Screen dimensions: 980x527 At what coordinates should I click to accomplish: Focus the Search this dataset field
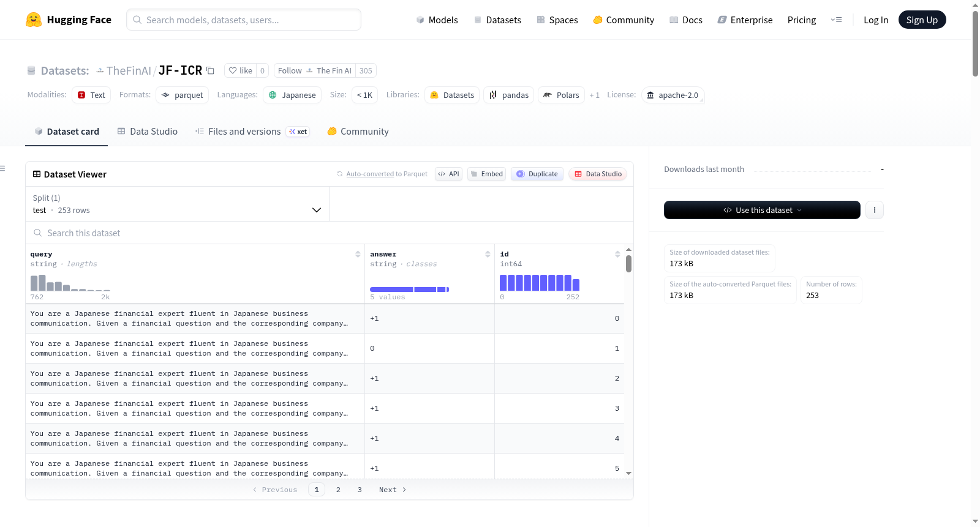(x=330, y=233)
